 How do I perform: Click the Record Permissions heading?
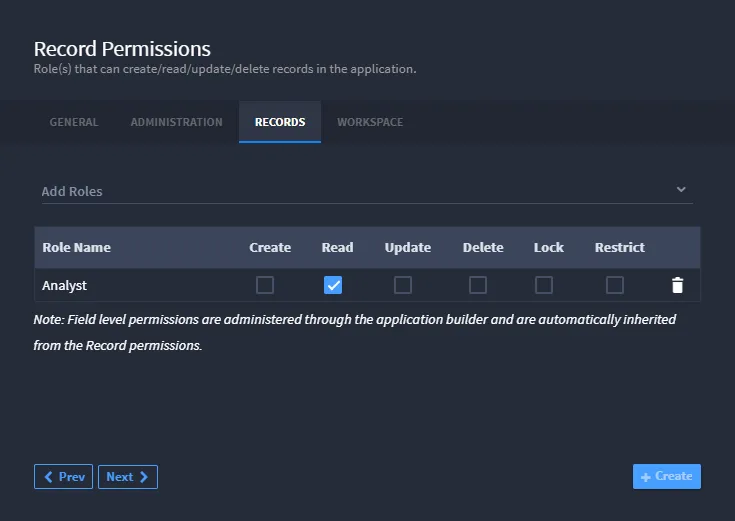pyautogui.click(x=122, y=49)
